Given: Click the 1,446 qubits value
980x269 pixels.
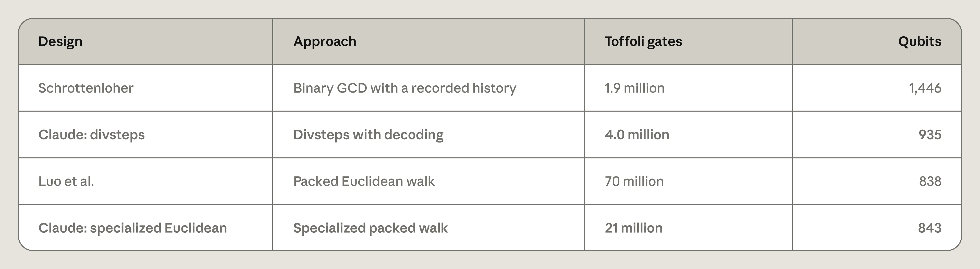Looking at the screenshot, I should point(925,88).
